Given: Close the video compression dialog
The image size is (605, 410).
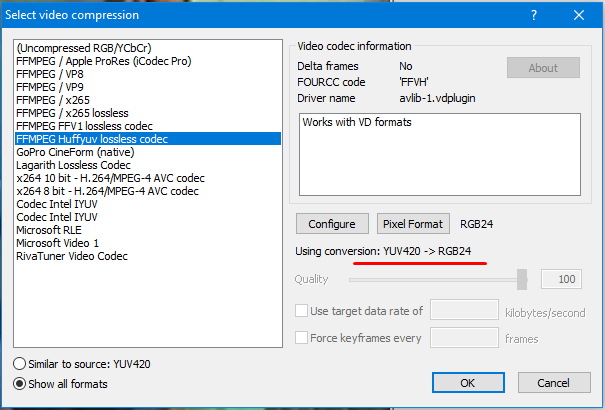Looking at the screenshot, I should tap(580, 15).
